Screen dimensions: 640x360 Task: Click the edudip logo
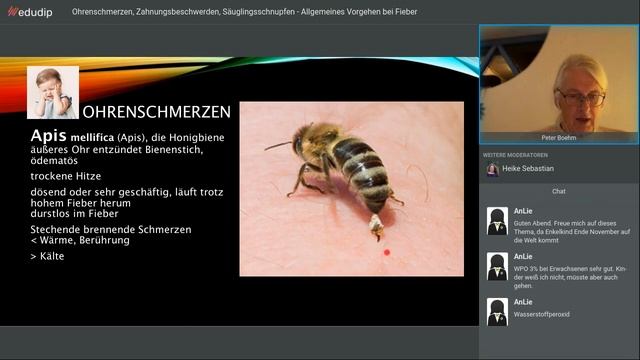30,12
